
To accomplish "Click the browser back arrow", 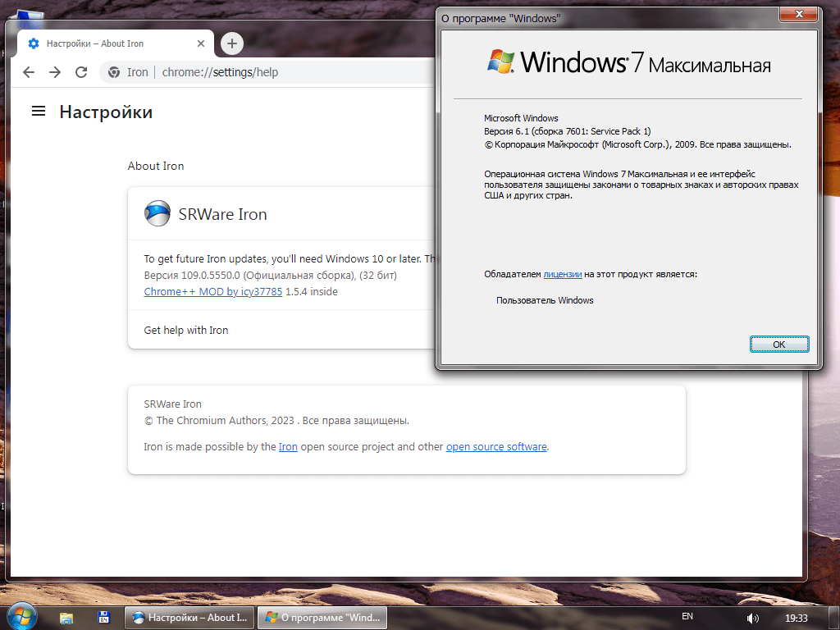I will coord(29,72).
